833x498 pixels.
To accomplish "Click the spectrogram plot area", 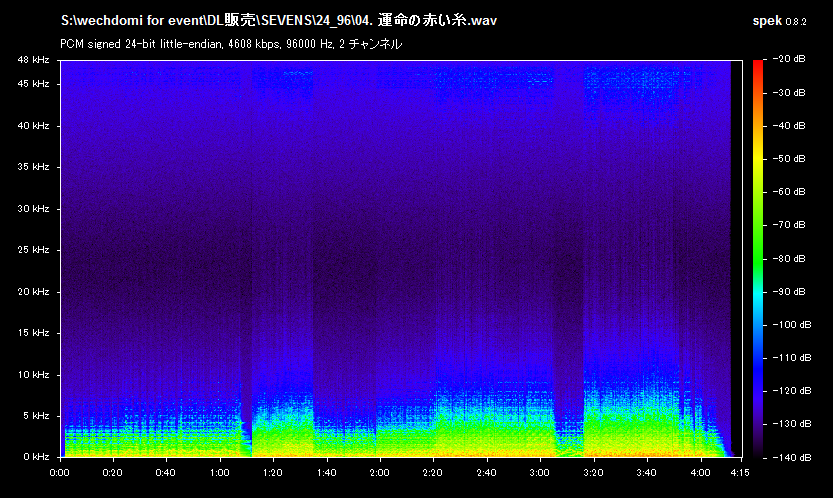I will click(401, 258).
